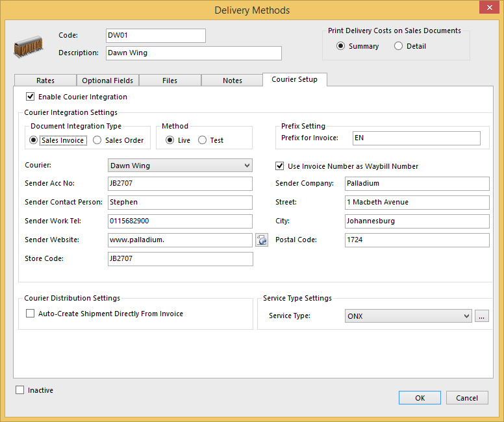Select Summary print delivery costs option
Viewport: 504px width, 422px height.
coord(341,46)
